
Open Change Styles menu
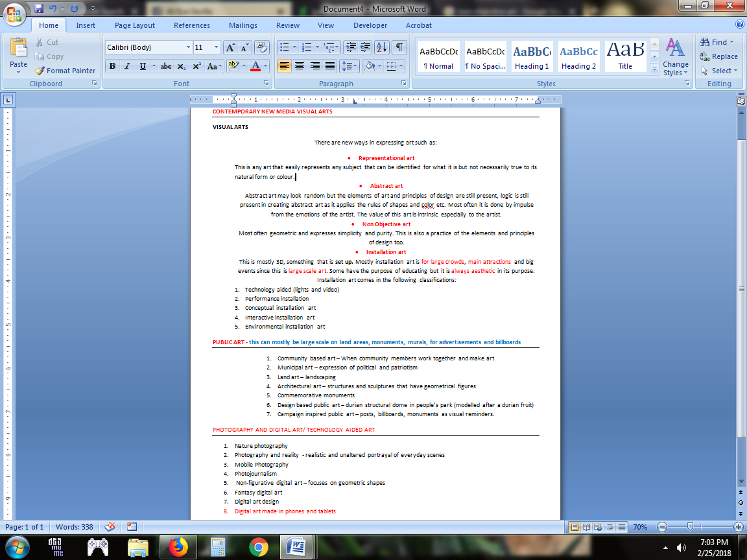675,56
